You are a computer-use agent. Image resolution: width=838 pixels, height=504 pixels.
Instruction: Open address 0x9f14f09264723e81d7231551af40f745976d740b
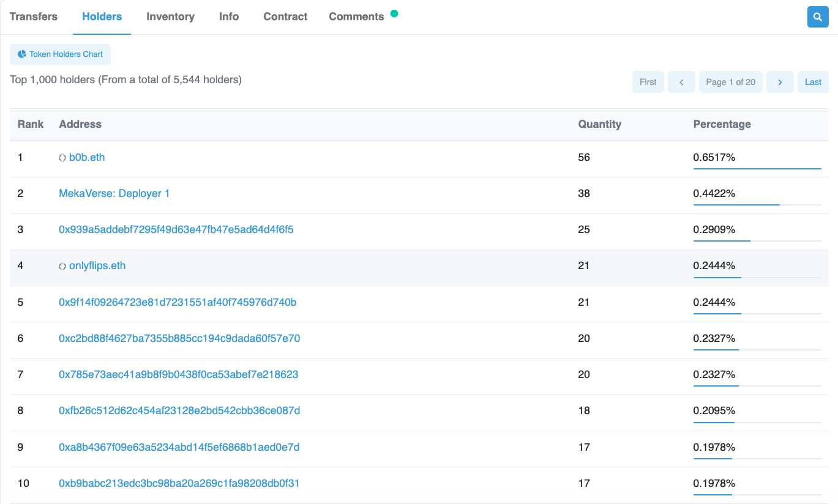point(178,302)
